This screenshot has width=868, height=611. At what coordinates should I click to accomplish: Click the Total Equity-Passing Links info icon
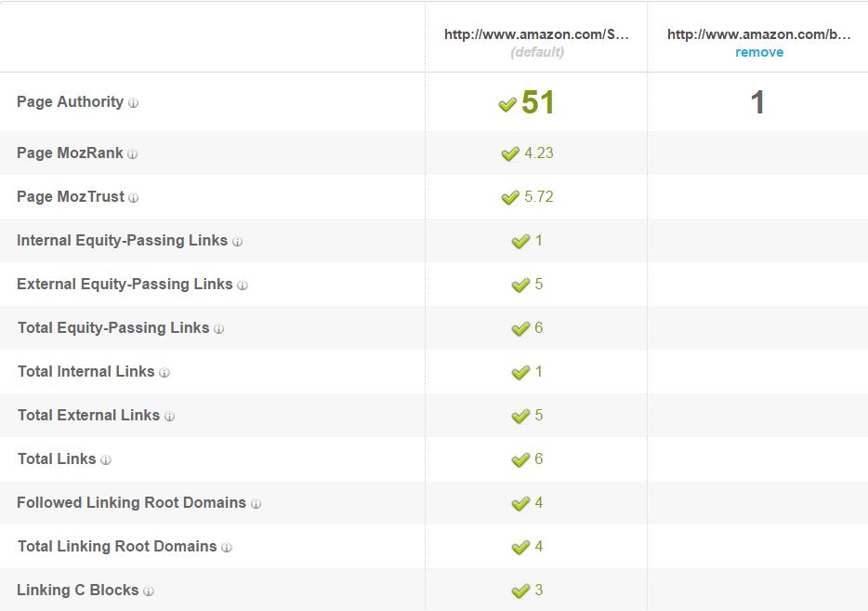(x=217, y=328)
